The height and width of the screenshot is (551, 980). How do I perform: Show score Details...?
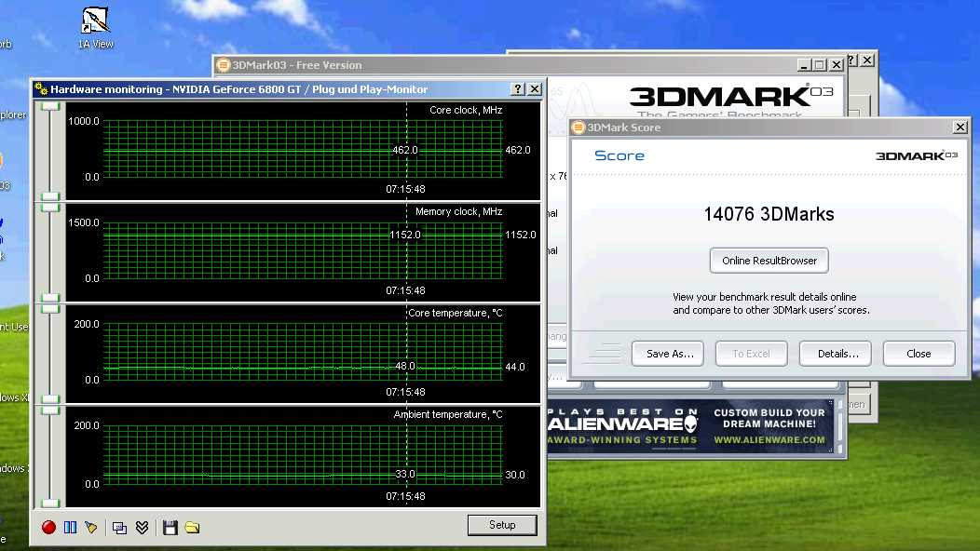tap(835, 354)
